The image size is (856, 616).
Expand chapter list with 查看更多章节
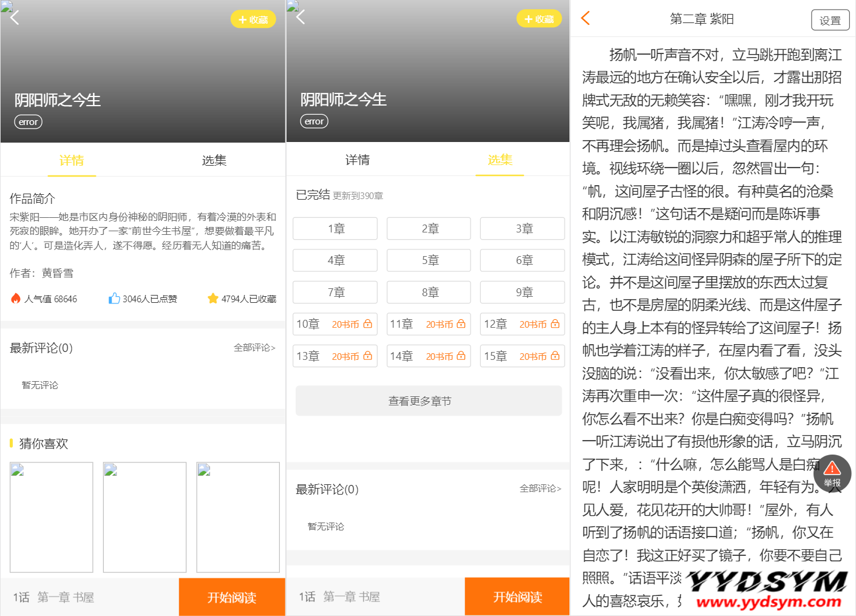(x=428, y=401)
